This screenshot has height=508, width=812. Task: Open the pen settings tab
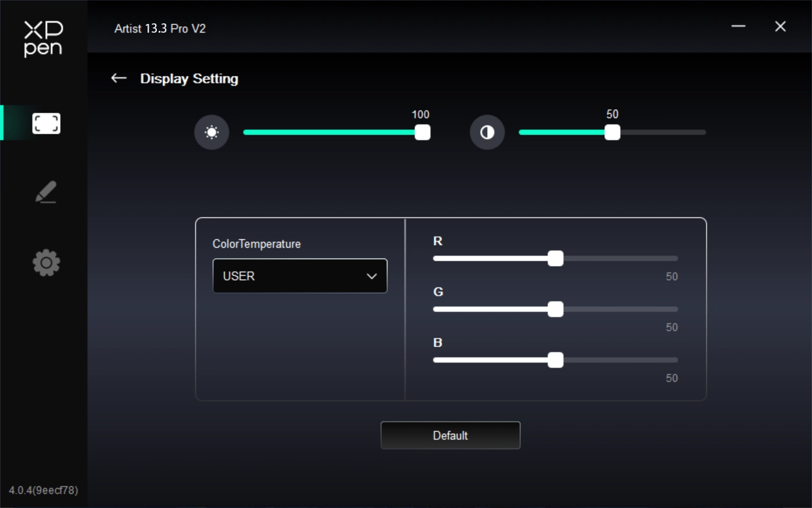pyautogui.click(x=45, y=192)
